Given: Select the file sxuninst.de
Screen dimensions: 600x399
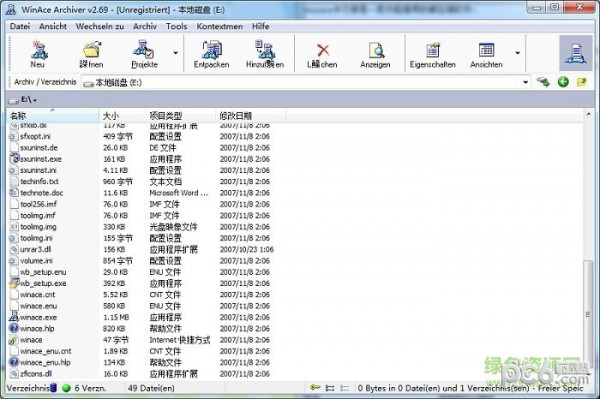Looking at the screenshot, I should coord(39,147).
